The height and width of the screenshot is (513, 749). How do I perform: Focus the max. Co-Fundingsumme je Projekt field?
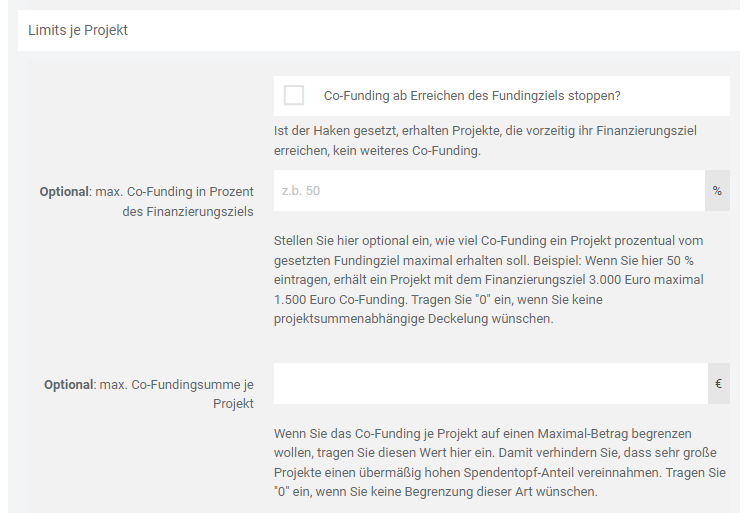tap(490, 383)
